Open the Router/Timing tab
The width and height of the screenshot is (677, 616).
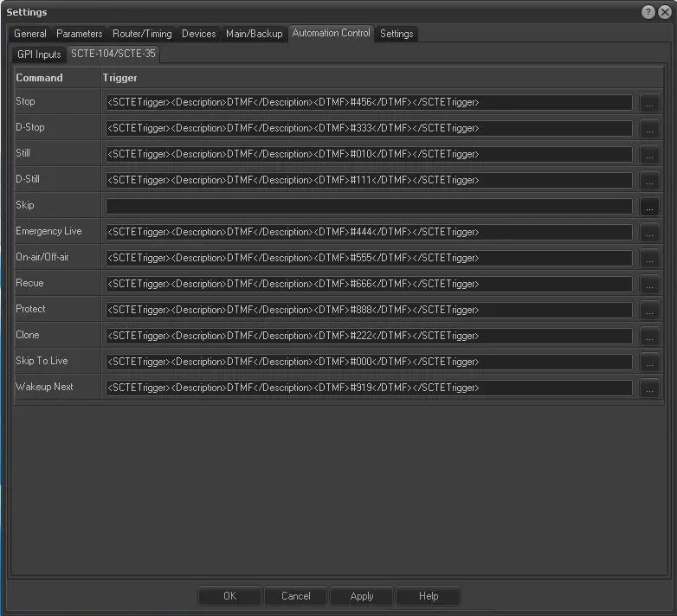click(x=142, y=34)
